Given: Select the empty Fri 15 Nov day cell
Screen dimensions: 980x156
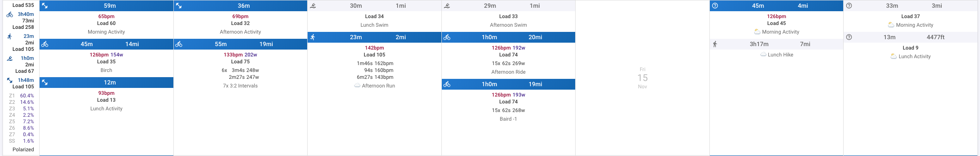Looking at the screenshot, I should pos(642,78).
